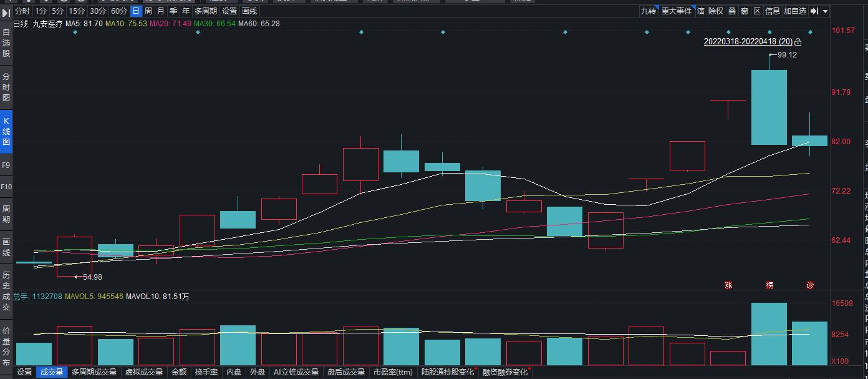This screenshot has width=868, height=379.
Task: Click the 演 playback button
Action: 701,11
